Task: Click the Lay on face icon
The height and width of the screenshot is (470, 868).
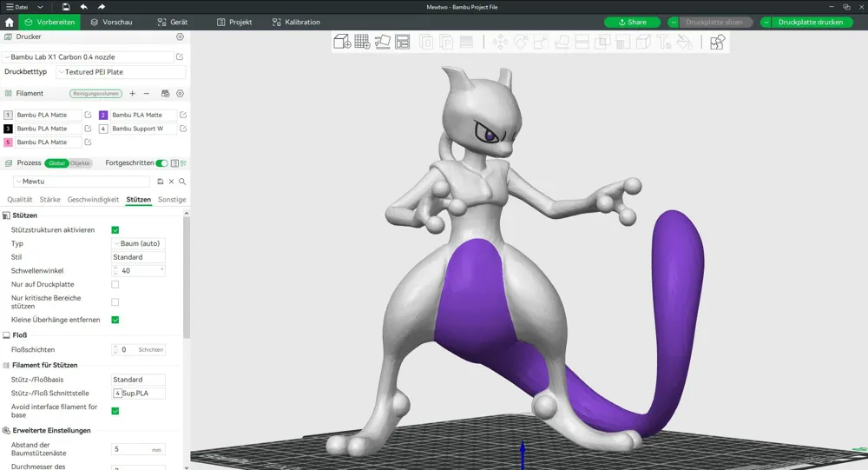Action: pyautogui.click(x=562, y=42)
